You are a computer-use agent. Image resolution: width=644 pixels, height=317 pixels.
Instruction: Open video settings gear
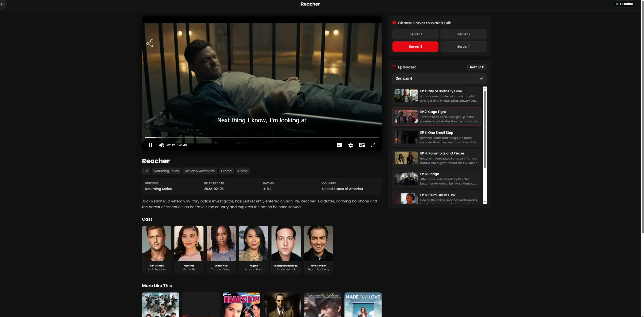click(351, 145)
